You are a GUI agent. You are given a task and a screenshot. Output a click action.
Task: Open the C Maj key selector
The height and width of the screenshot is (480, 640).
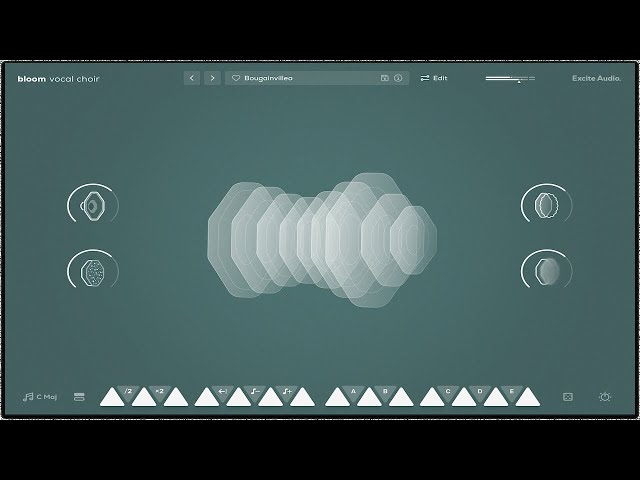pos(40,397)
